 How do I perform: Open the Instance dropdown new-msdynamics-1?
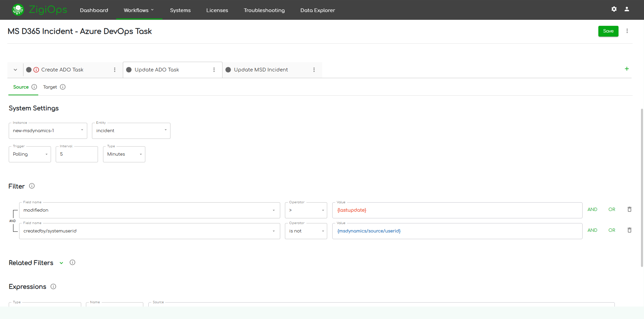48,131
